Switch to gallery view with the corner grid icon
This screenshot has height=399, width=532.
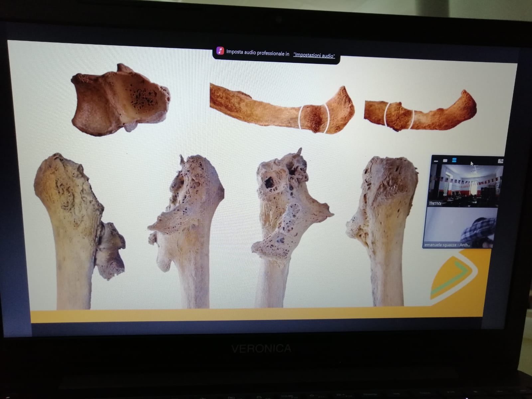[500, 161]
